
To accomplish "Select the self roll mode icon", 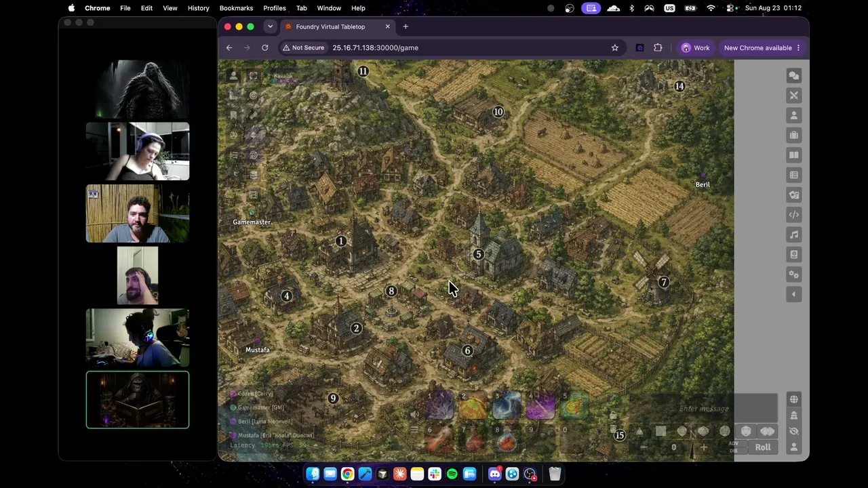I will pos(793,447).
